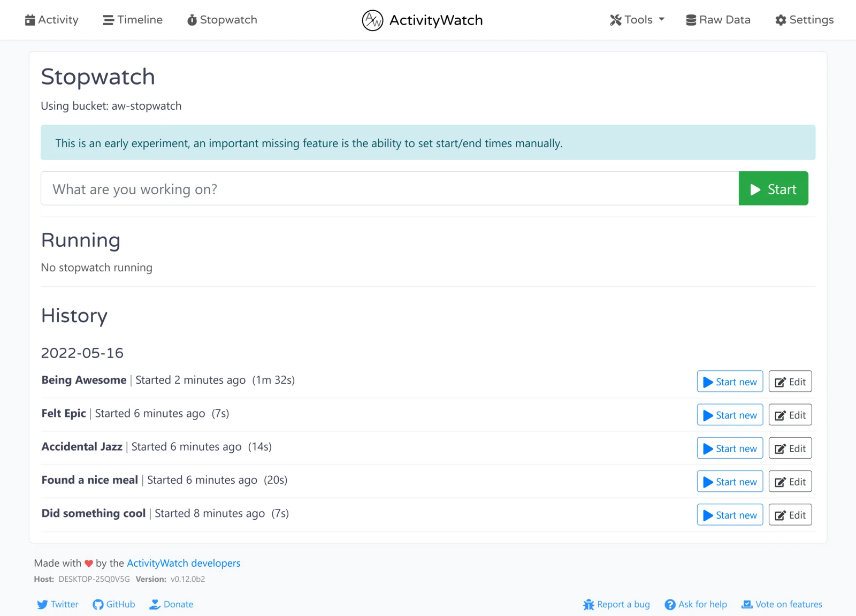Edit the Did something cool entry
The height and width of the screenshot is (616, 856).
[790, 514]
